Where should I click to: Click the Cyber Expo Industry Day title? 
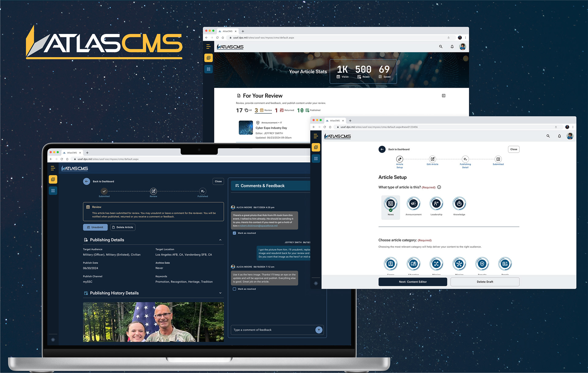pos(271,128)
